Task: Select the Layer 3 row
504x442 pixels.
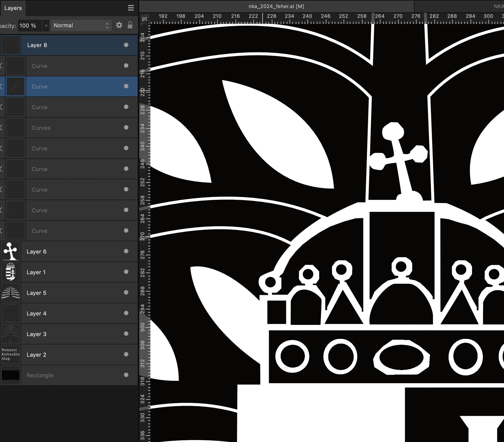Action: click(69, 334)
